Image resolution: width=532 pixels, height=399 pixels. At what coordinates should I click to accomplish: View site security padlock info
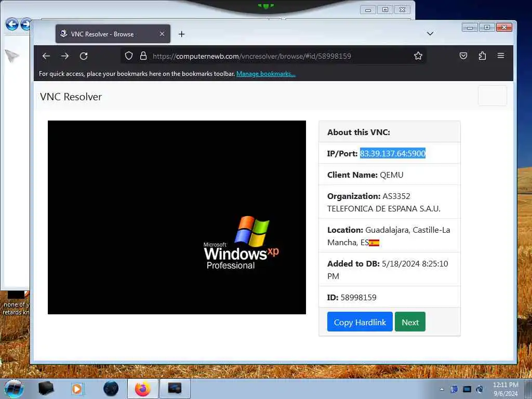pos(143,56)
